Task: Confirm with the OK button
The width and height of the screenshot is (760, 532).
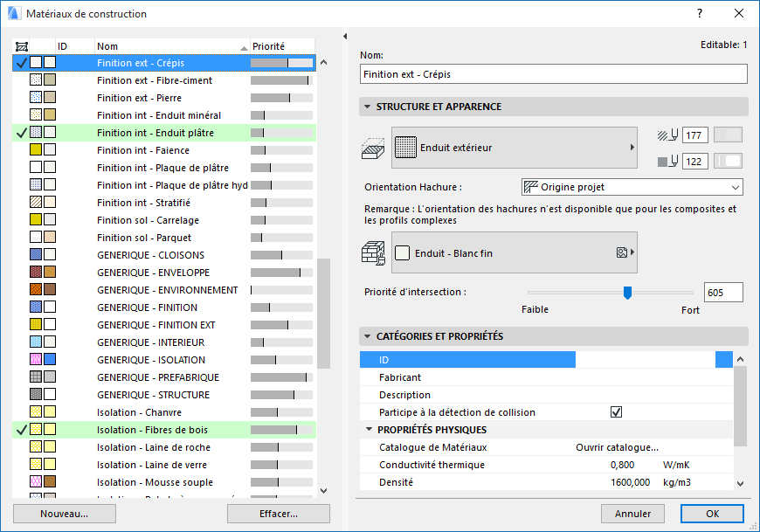Action: point(712,514)
